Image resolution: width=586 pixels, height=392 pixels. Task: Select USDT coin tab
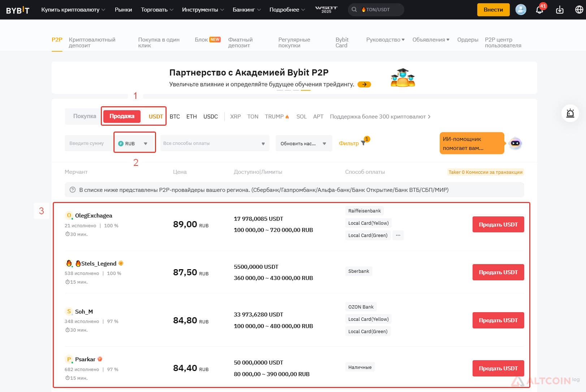pyautogui.click(x=156, y=117)
